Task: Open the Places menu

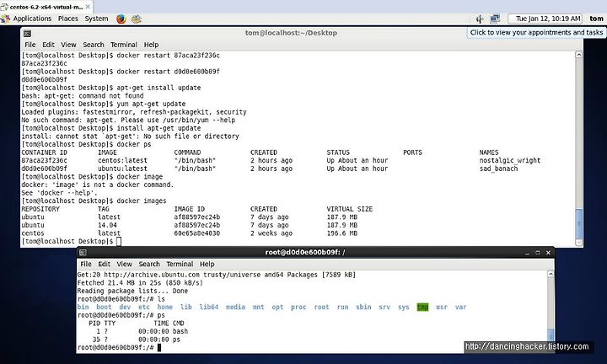Action: [x=68, y=19]
